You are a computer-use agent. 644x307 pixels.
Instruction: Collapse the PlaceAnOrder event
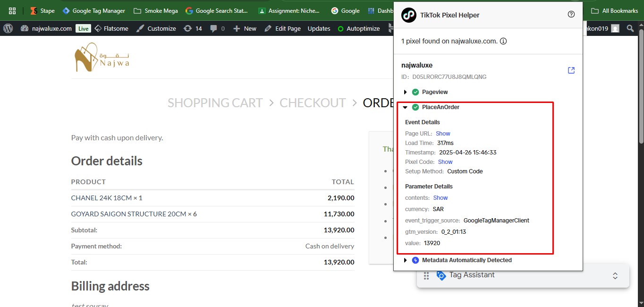tap(405, 107)
